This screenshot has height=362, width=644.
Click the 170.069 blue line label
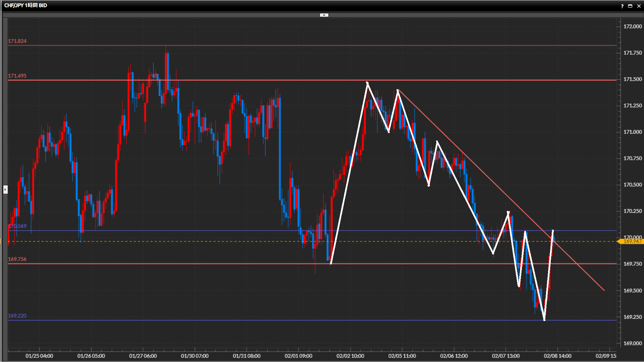click(x=17, y=226)
